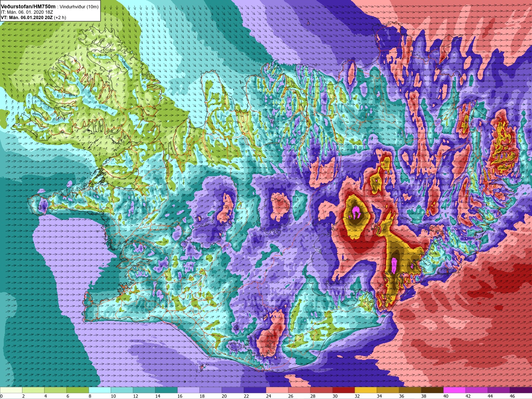Click the IT: Mán. 06. 01. 2020 18Z line
532x399 pixels.
[27, 12]
